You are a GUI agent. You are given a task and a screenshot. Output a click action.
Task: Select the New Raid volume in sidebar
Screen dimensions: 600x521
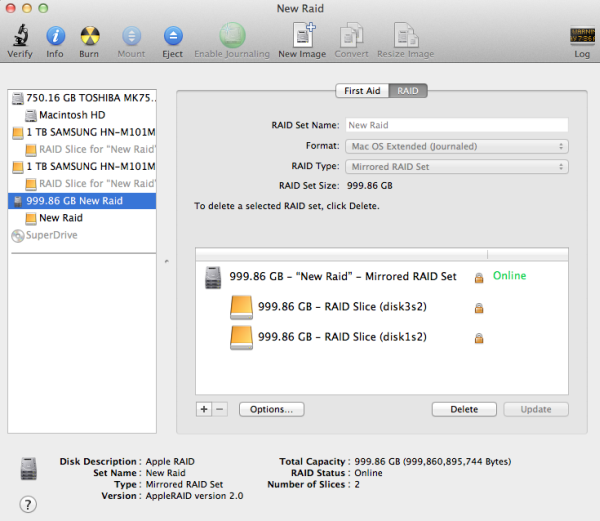click(x=60, y=217)
